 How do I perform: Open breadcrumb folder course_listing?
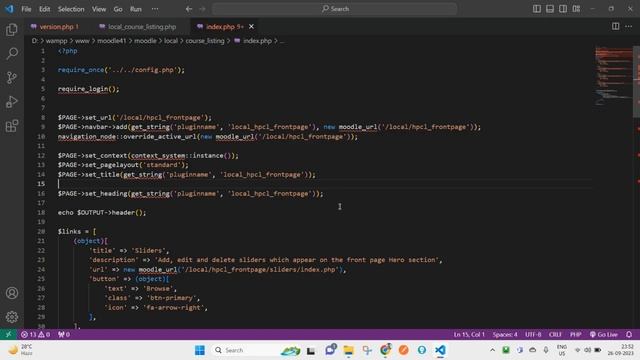click(x=205, y=41)
